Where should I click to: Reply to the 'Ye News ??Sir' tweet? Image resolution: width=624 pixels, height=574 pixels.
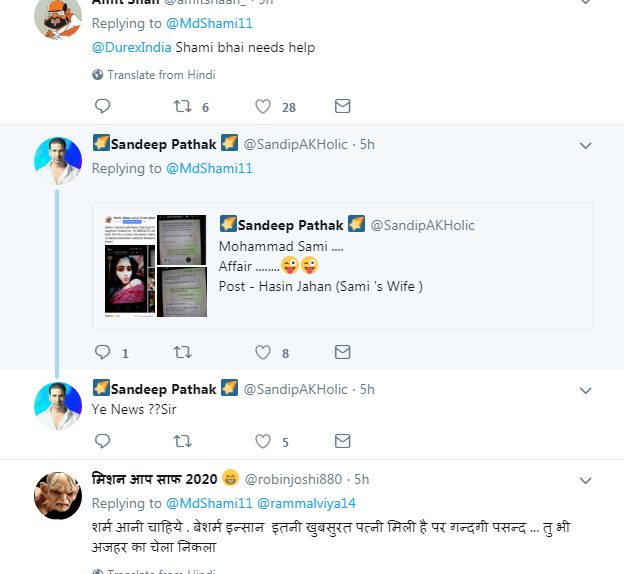coord(102,440)
